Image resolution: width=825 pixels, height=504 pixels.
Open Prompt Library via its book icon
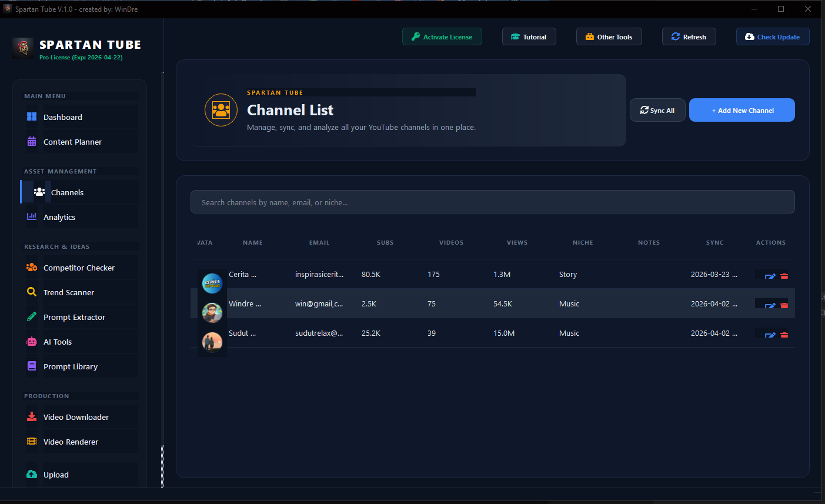[x=31, y=366]
